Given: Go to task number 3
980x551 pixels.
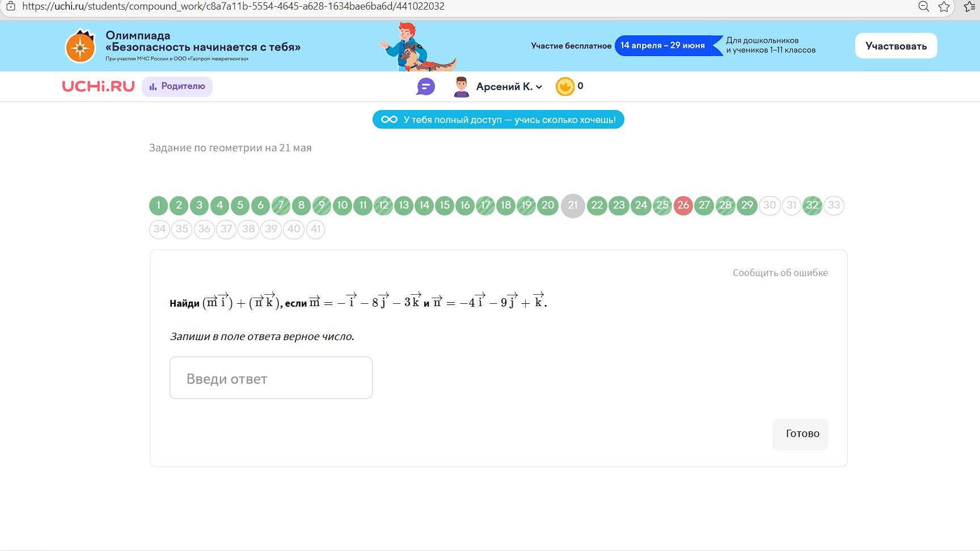Looking at the screenshot, I should click(x=199, y=205).
